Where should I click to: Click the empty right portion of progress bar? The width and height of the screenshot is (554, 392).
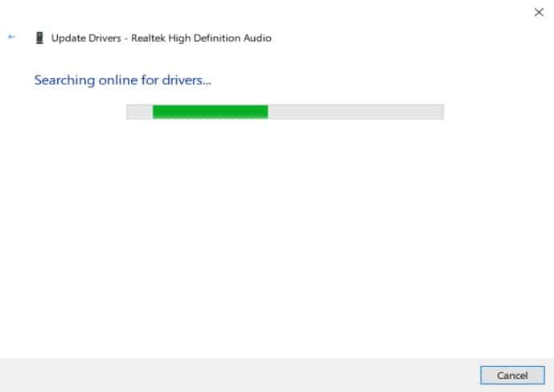tap(354, 112)
